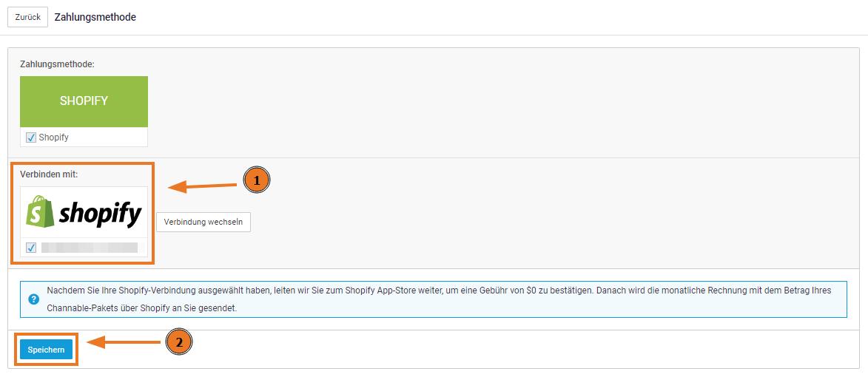Click the 'Zahlungsmethode:' section label

(x=57, y=64)
